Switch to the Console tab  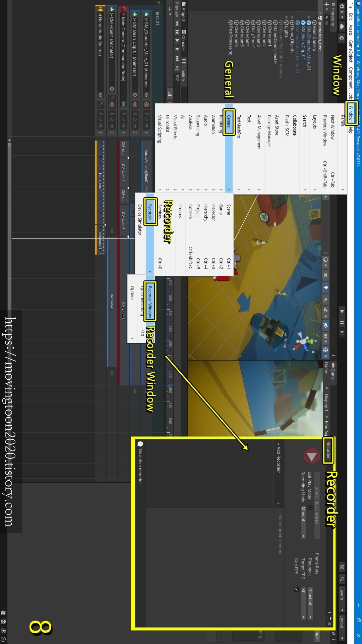183,40
